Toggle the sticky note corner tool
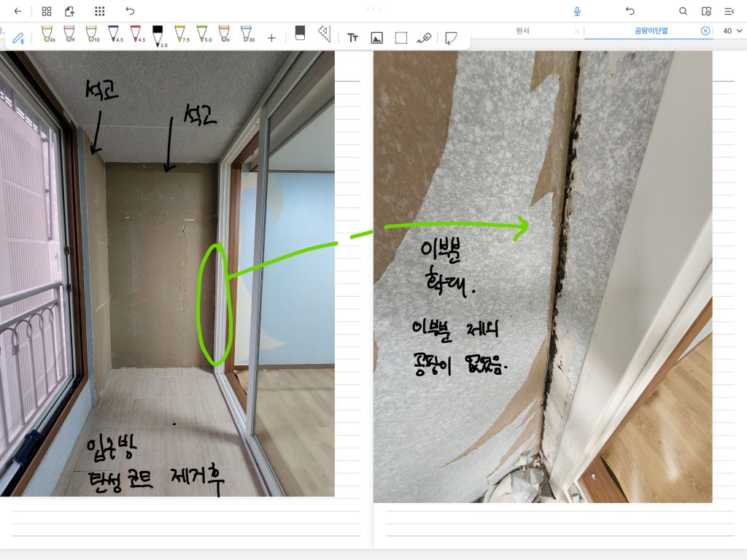747x560 pixels. (x=452, y=37)
